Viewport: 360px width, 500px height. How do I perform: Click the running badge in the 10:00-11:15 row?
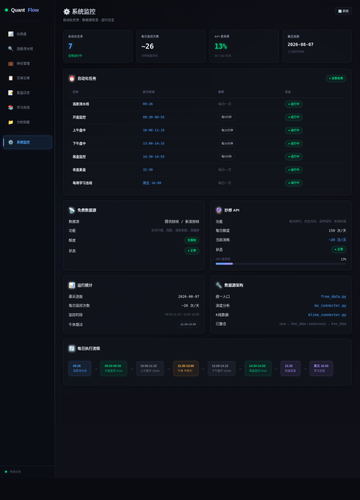[294, 130]
